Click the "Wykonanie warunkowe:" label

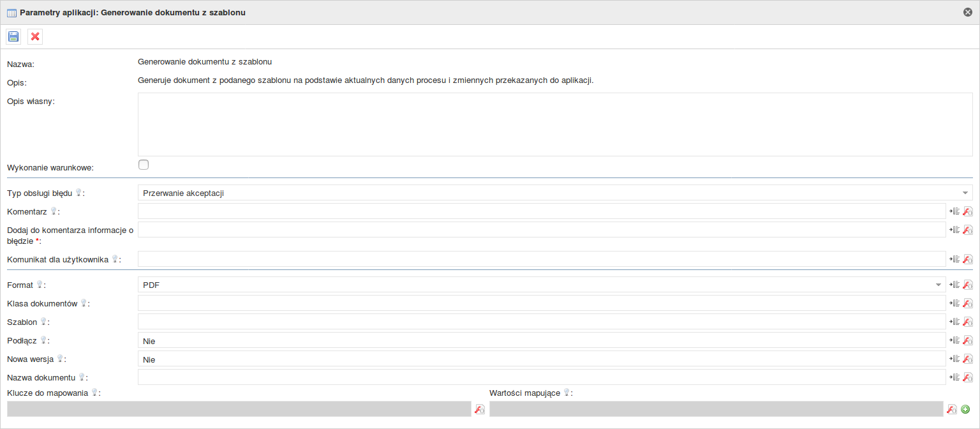coord(50,168)
